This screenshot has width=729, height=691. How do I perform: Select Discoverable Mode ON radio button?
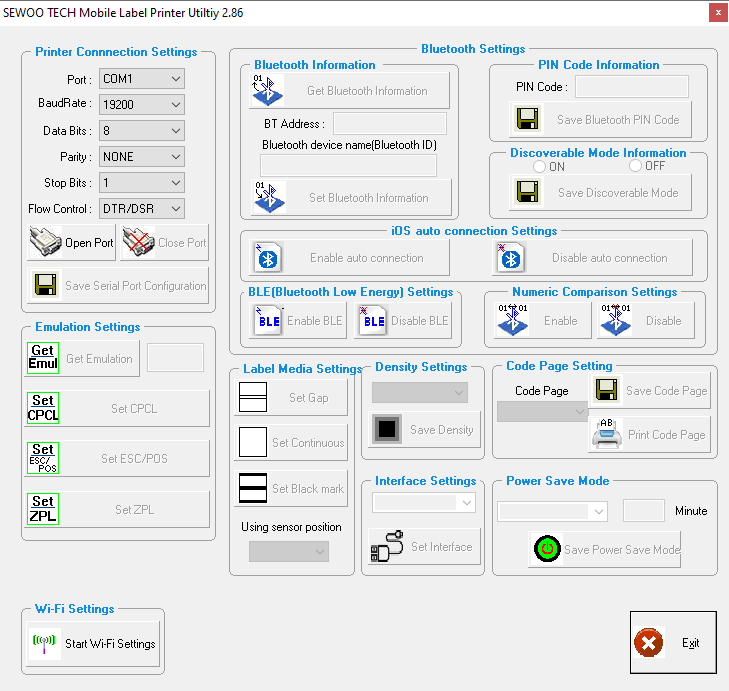[539, 166]
